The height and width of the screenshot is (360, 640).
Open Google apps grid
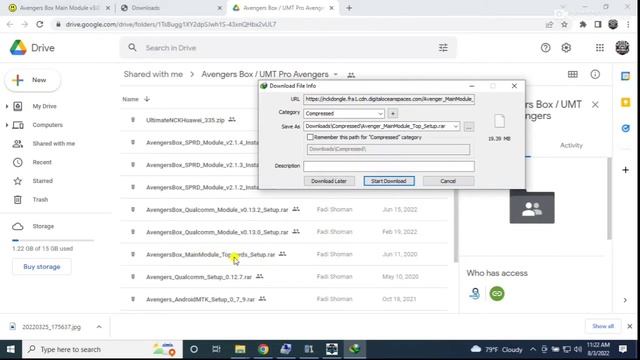point(600,48)
